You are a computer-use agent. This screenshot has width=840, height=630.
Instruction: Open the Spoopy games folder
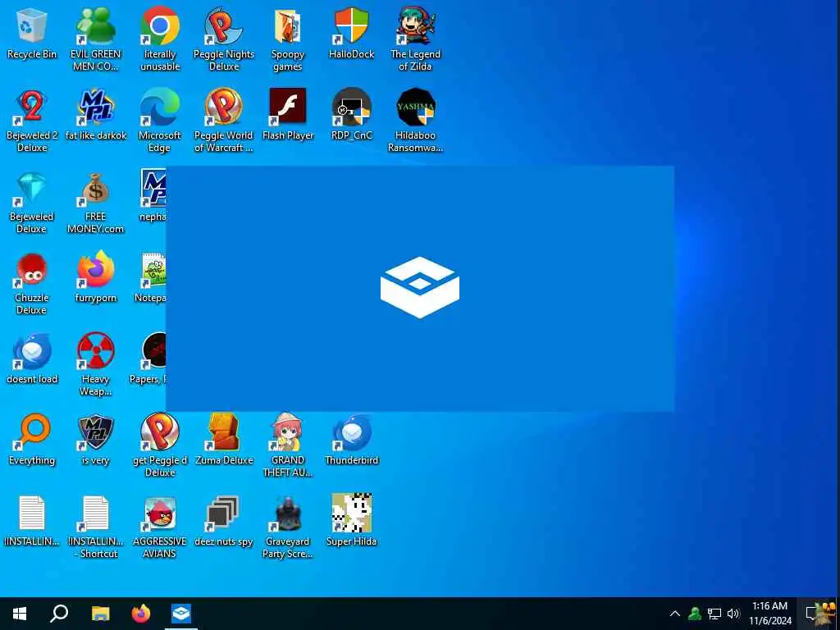pyautogui.click(x=288, y=39)
